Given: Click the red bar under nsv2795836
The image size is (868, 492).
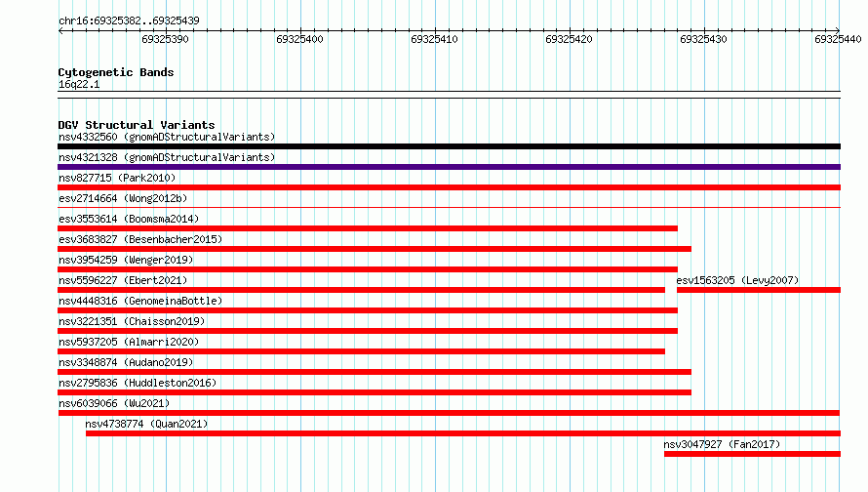Looking at the screenshot, I should click(x=375, y=392).
